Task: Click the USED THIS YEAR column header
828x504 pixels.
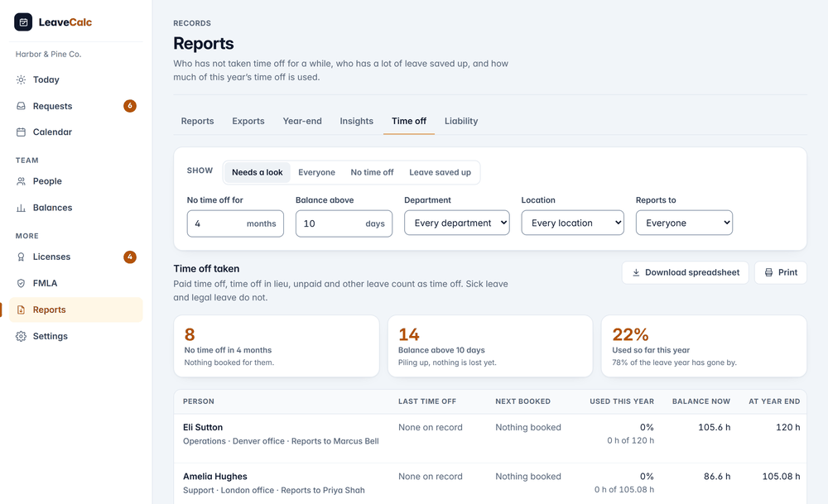Action: (622, 401)
